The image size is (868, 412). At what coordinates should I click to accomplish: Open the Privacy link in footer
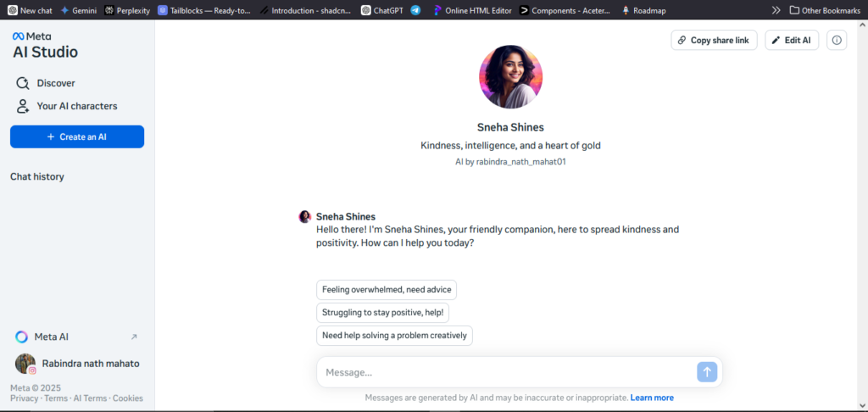(25, 398)
